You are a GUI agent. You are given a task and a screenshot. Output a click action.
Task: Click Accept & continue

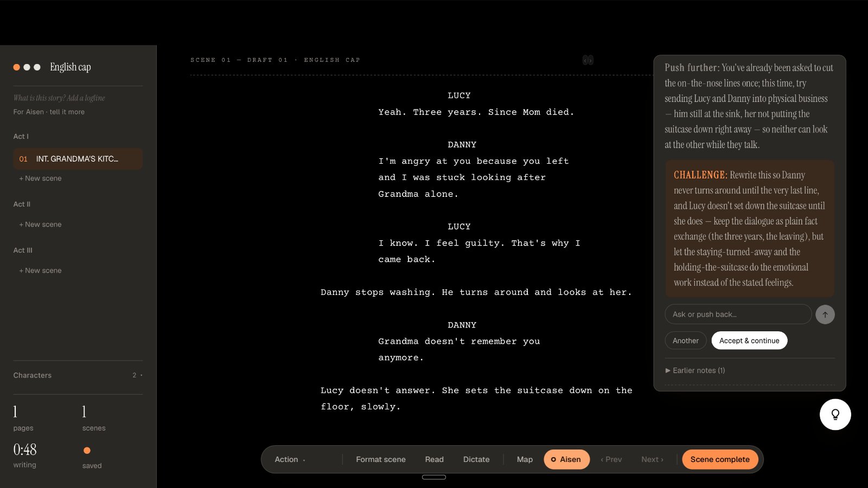[749, 341]
